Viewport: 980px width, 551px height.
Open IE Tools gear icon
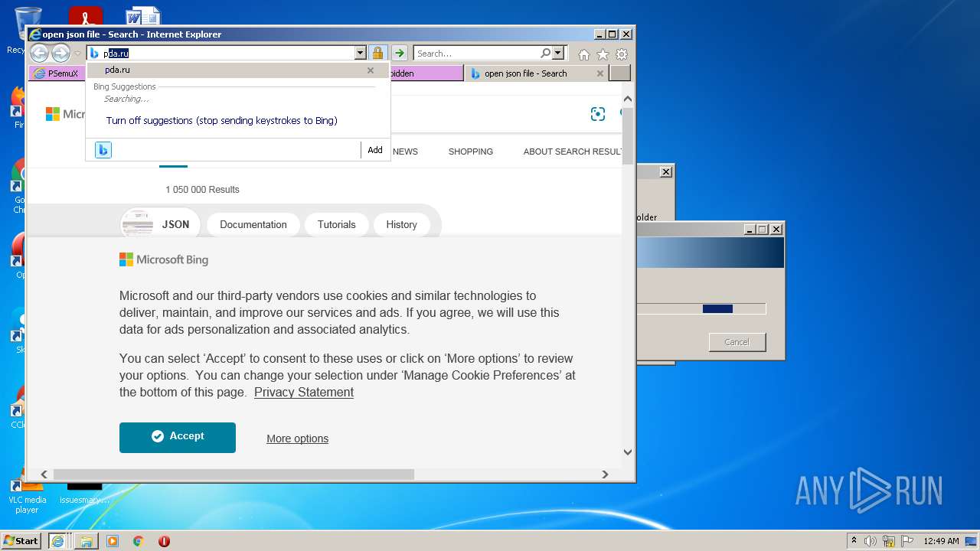[622, 54]
